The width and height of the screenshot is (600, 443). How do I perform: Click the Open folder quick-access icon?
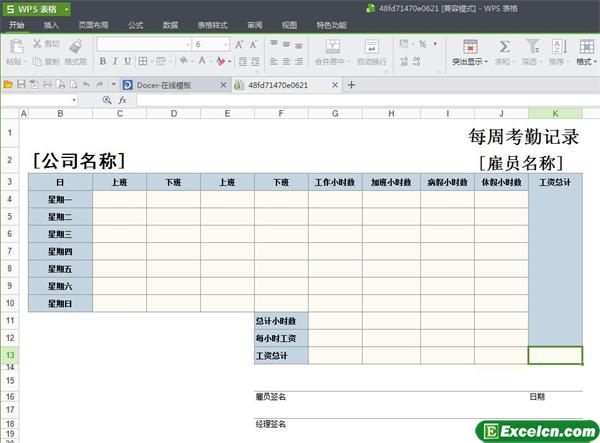coord(8,85)
